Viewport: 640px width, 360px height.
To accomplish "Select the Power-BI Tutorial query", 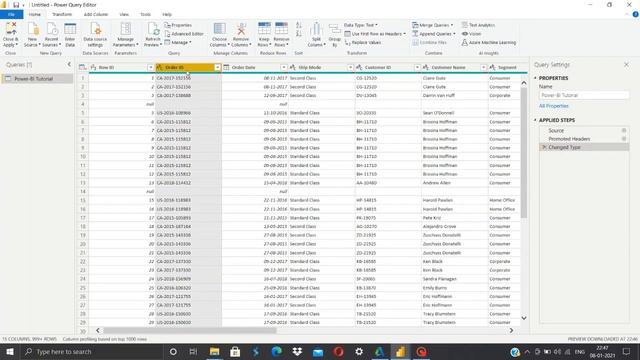I will pyautogui.click(x=37, y=79).
